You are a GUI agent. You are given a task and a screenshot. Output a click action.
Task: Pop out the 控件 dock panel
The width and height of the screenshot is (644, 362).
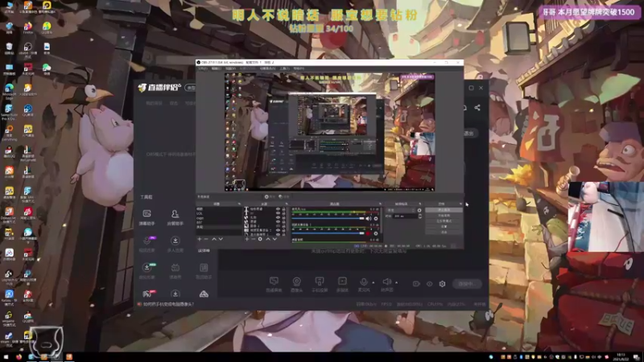point(460,204)
